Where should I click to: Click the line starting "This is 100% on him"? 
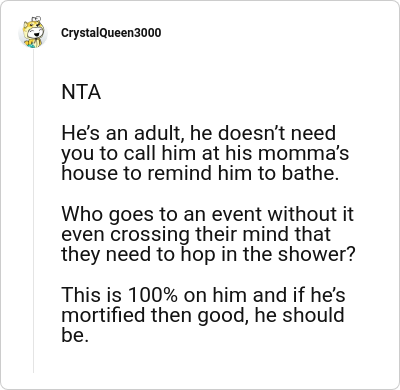pyautogui.click(x=203, y=295)
